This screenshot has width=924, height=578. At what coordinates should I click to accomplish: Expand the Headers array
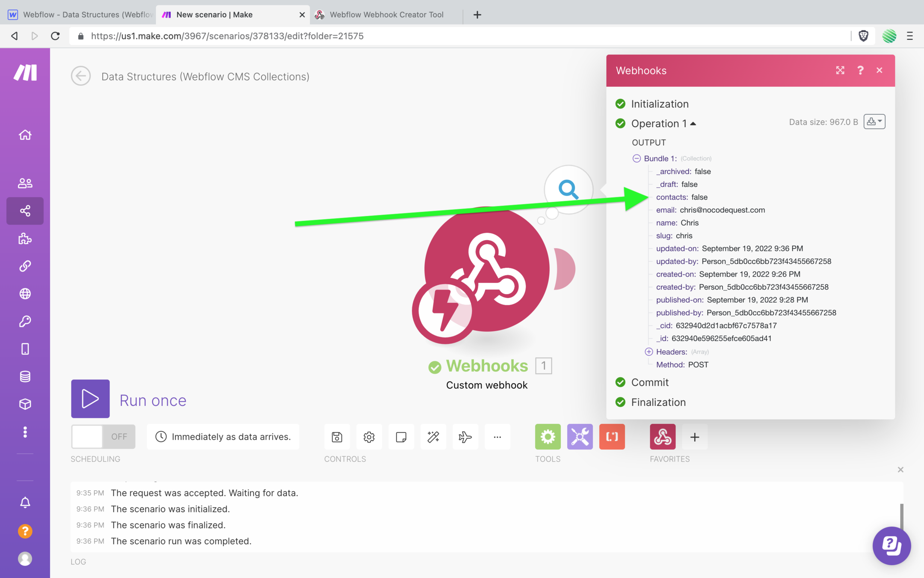[649, 352]
